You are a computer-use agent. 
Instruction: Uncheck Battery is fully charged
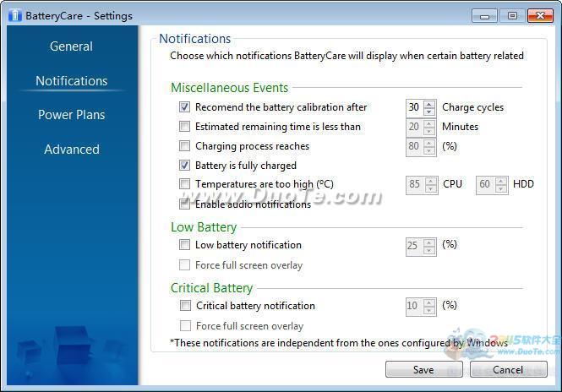pyautogui.click(x=184, y=165)
